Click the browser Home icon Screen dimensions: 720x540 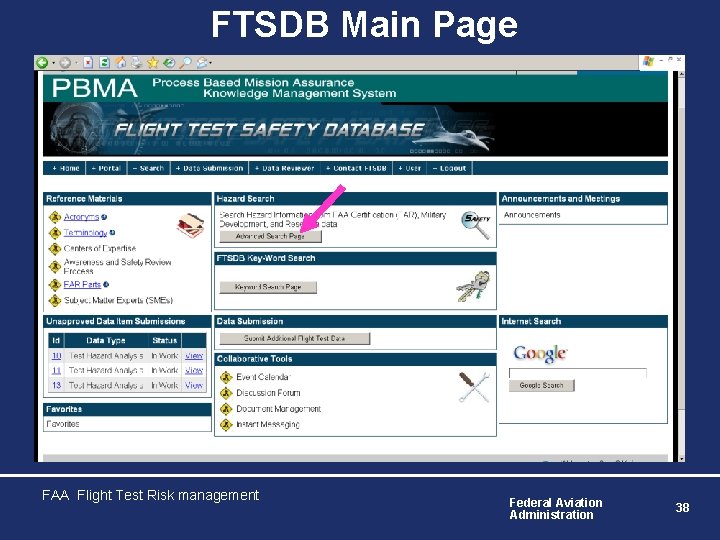[x=120, y=62]
